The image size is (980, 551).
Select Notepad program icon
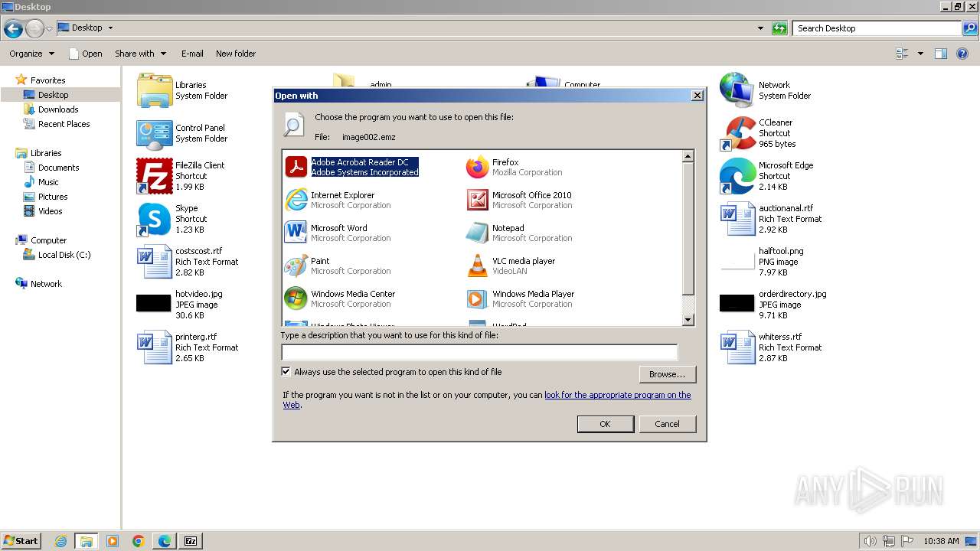coord(477,233)
